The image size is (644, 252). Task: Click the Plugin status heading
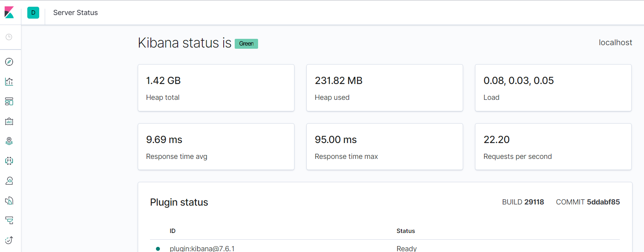point(179,202)
